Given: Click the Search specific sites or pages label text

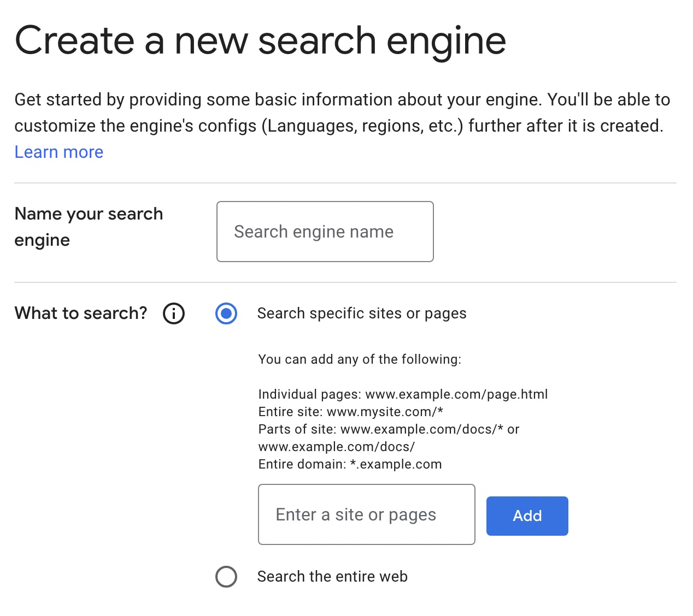Looking at the screenshot, I should click(x=362, y=313).
